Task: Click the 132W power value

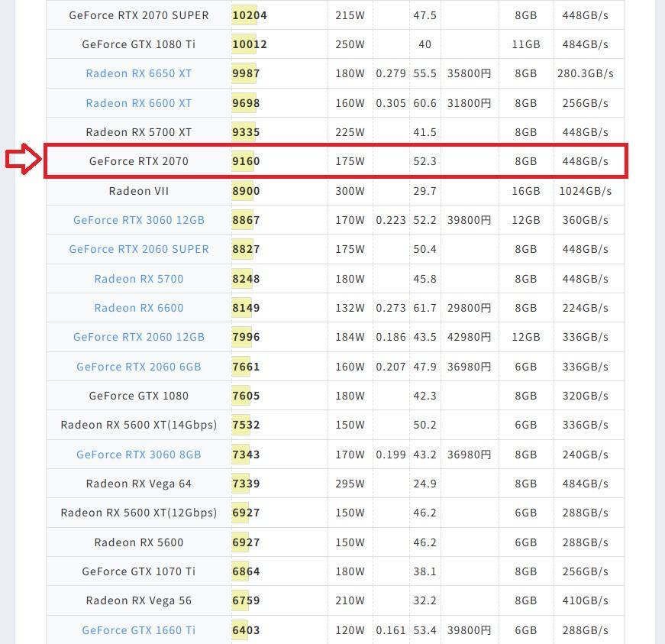Action: tap(350, 308)
